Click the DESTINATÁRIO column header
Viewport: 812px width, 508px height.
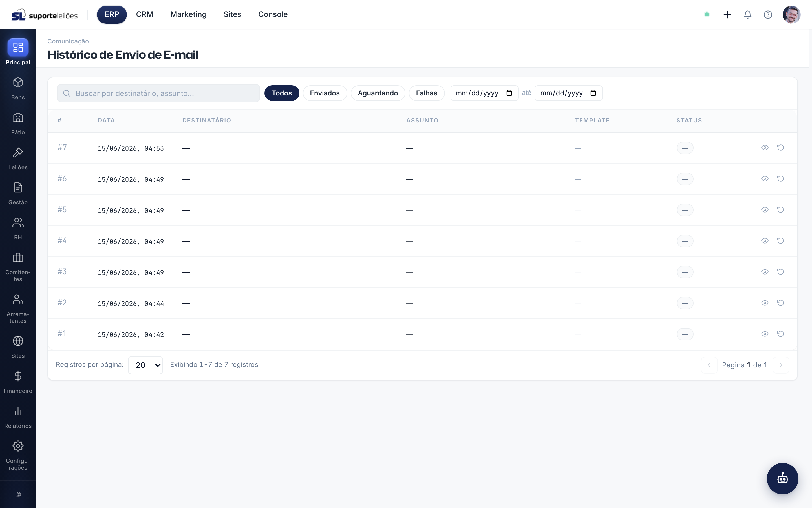click(x=207, y=120)
